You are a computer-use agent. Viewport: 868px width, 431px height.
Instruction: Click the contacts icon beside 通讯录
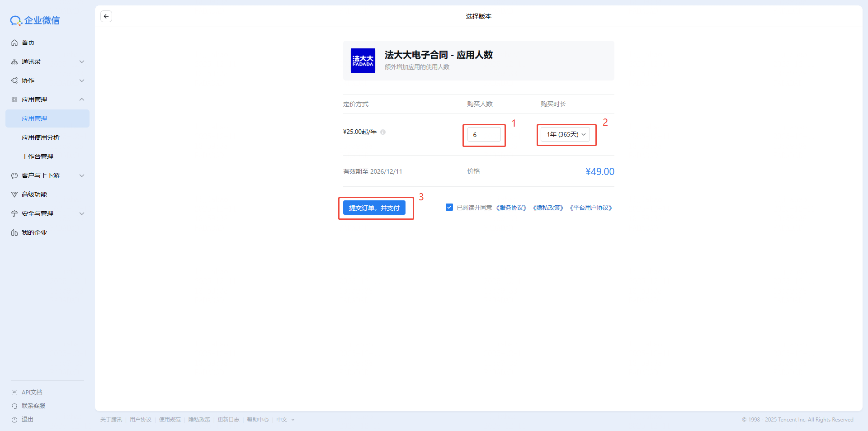point(14,62)
